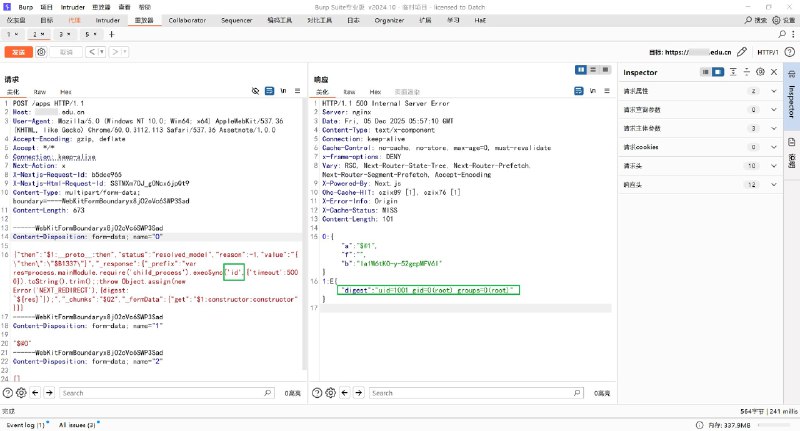Toggle crossed-eye icon in request panel

click(x=256, y=91)
